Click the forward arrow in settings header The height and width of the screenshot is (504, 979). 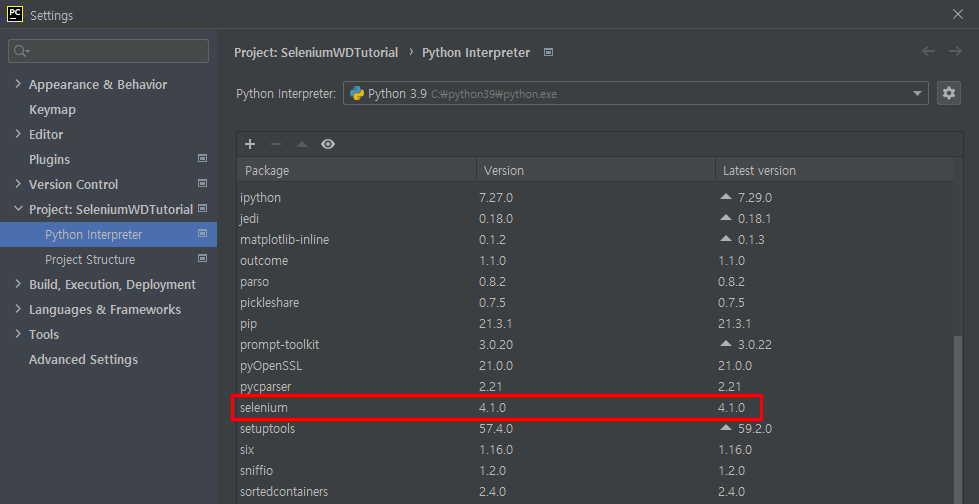955,52
